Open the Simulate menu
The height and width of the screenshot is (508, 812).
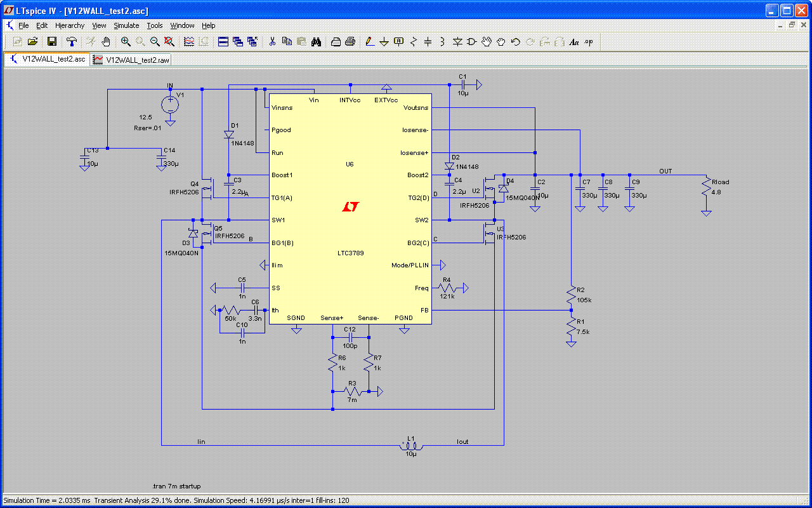[126, 25]
